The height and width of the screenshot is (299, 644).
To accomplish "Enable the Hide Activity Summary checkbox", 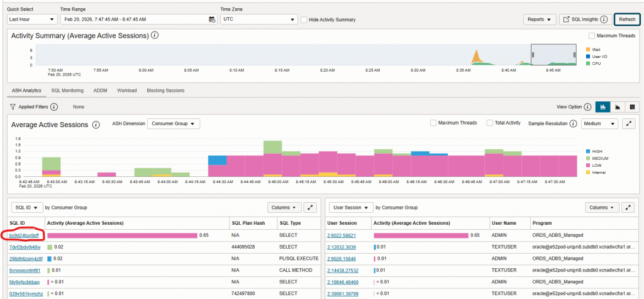I will click(x=304, y=20).
